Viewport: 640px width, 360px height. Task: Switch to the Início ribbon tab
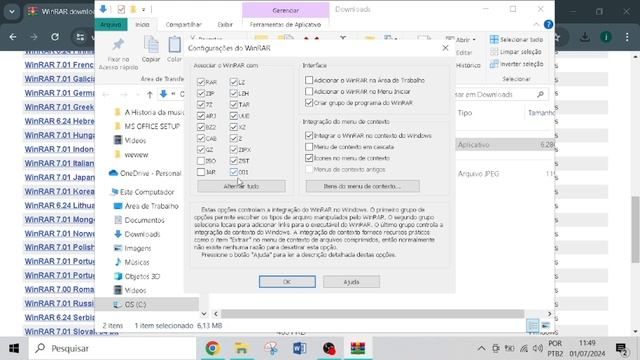point(142,24)
